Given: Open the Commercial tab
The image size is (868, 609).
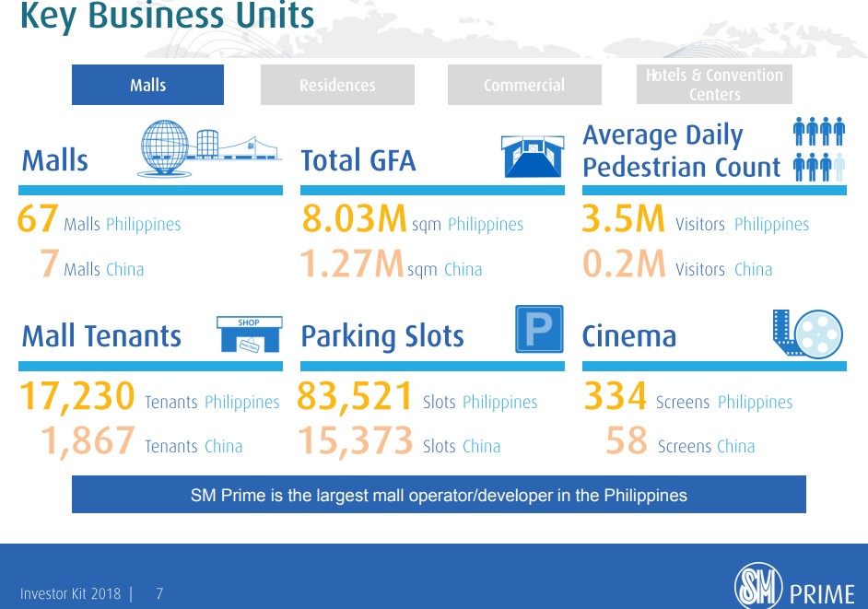Looking at the screenshot, I should click(524, 85).
